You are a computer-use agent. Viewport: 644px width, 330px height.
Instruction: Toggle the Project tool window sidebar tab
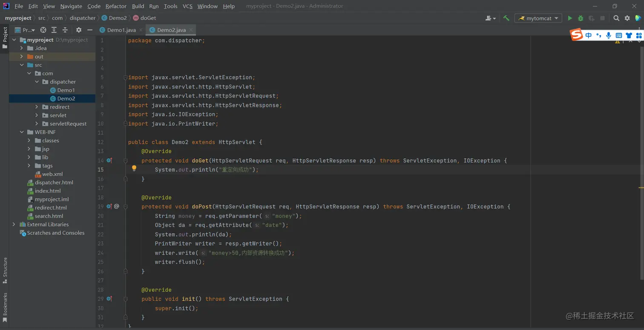5,38
